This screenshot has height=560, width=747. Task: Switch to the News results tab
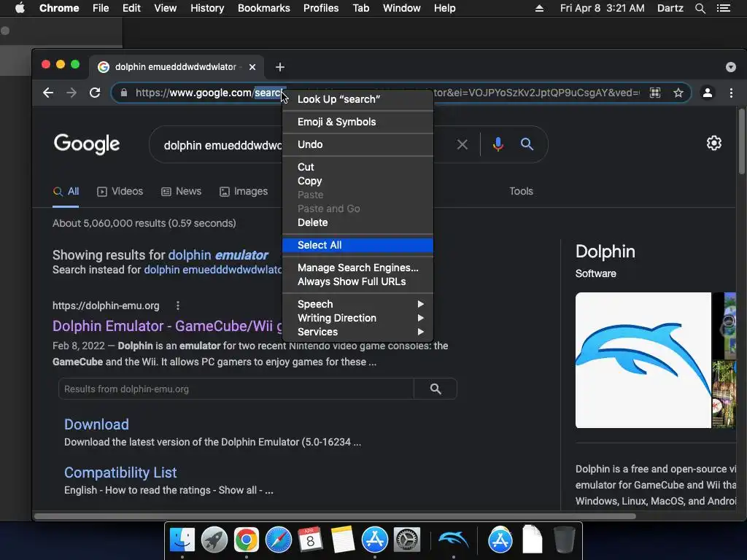[x=182, y=192]
